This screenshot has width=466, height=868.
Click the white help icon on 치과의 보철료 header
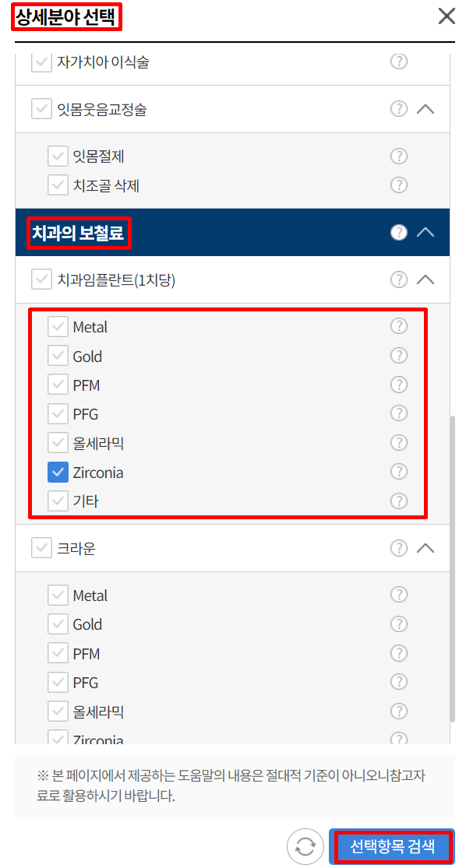[399, 232]
